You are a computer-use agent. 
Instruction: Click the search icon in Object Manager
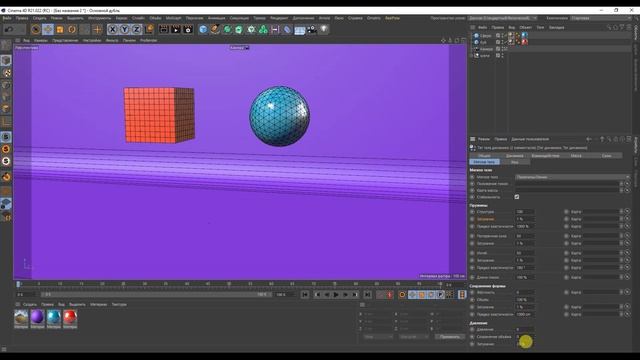coord(609,27)
